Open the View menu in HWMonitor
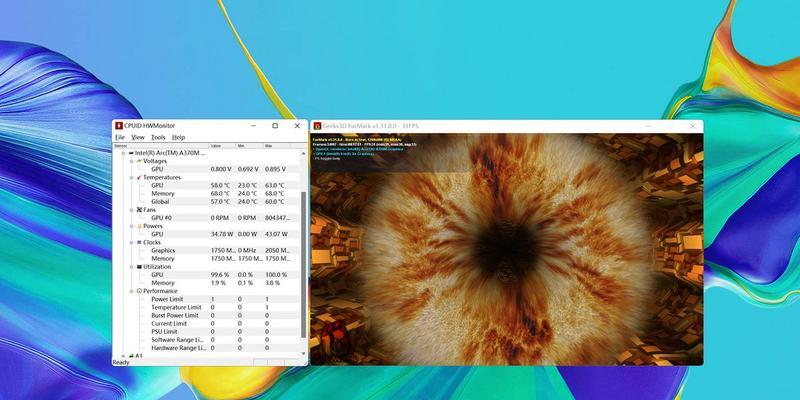Viewport: 800px width, 400px height. (x=138, y=137)
